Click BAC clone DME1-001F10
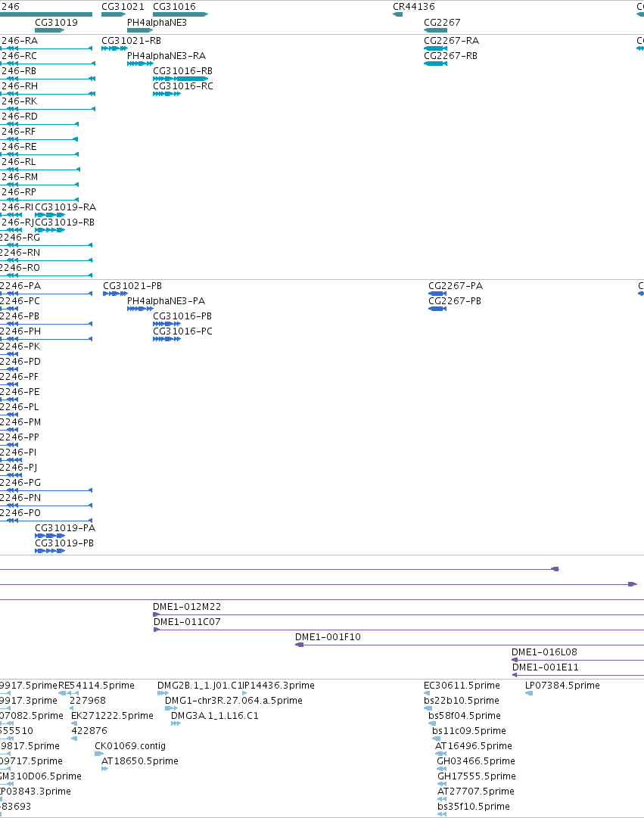Image resolution: width=644 pixels, height=818 pixels. click(x=328, y=636)
